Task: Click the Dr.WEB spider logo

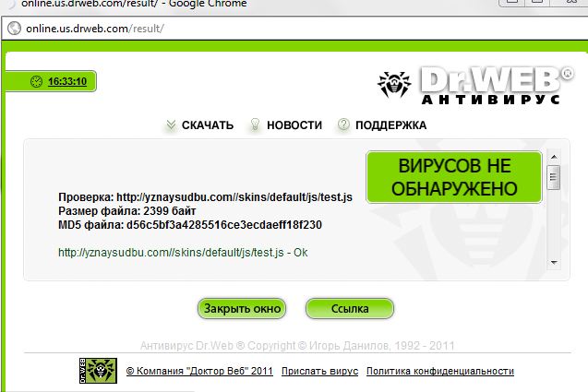Action: pos(394,84)
